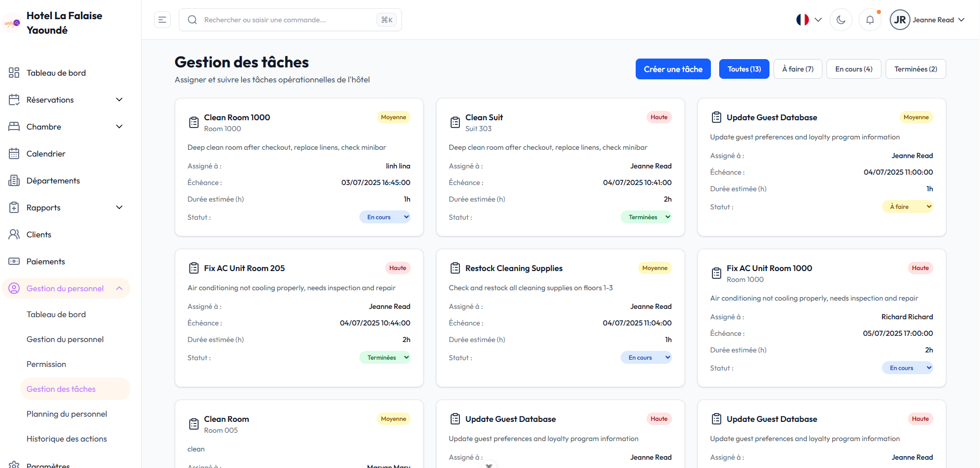980x468 pixels.
Task: Open Planning du personnel in the submenu
Action: coord(67,414)
